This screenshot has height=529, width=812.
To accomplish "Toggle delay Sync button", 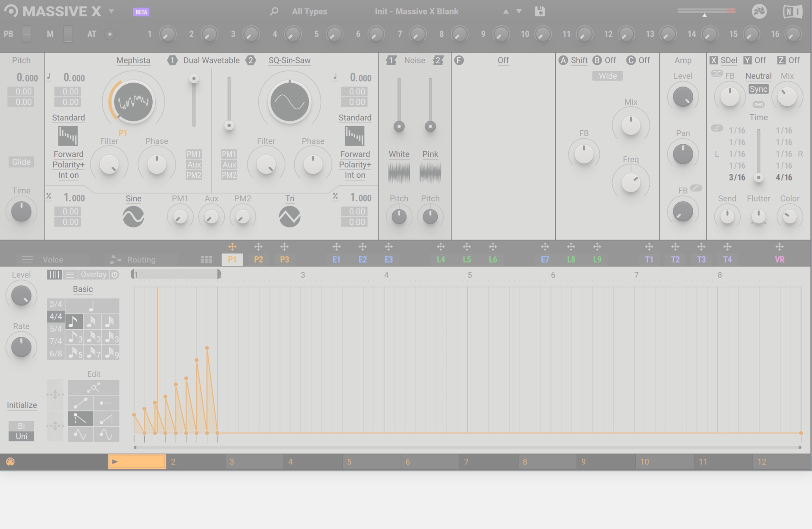I will [758, 89].
